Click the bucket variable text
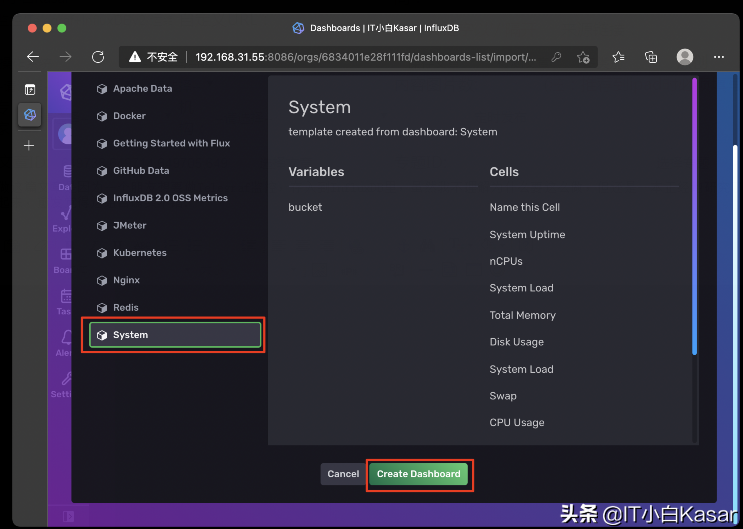 (x=305, y=207)
